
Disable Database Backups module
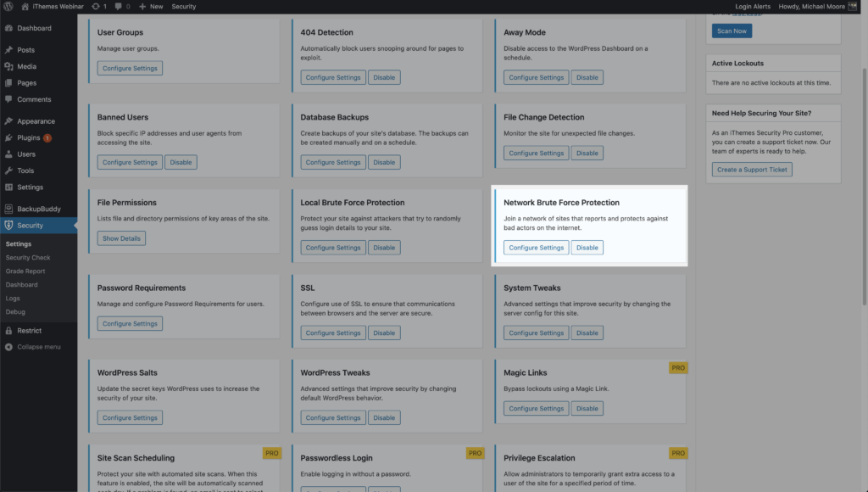coord(384,162)
